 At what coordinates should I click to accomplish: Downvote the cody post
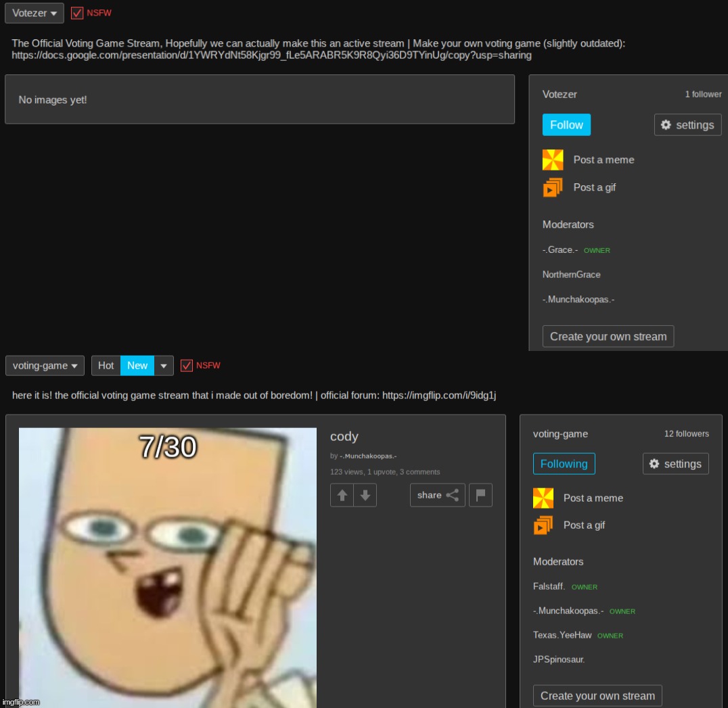tap(365, 495)
